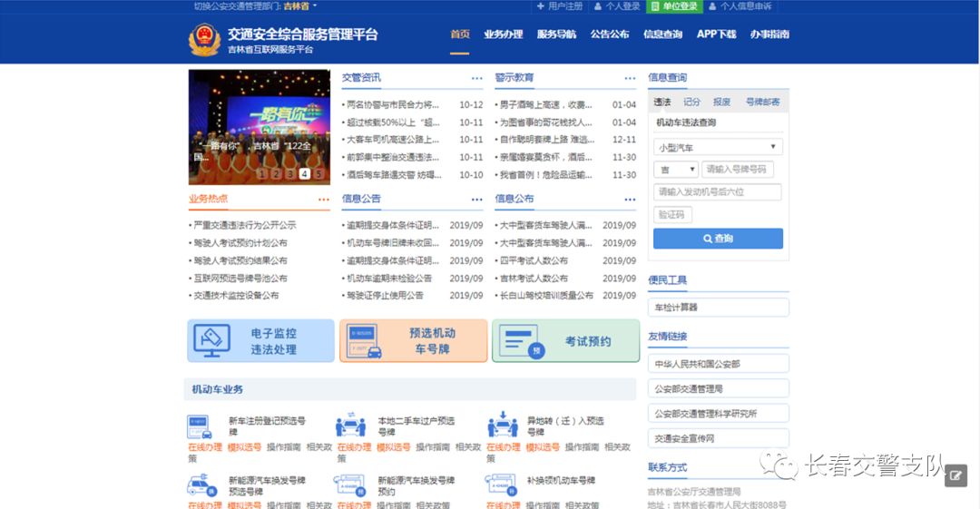Open more items for 业务热点 section
The height and width of the screenshot is (509, 980).
click(324, 200)
